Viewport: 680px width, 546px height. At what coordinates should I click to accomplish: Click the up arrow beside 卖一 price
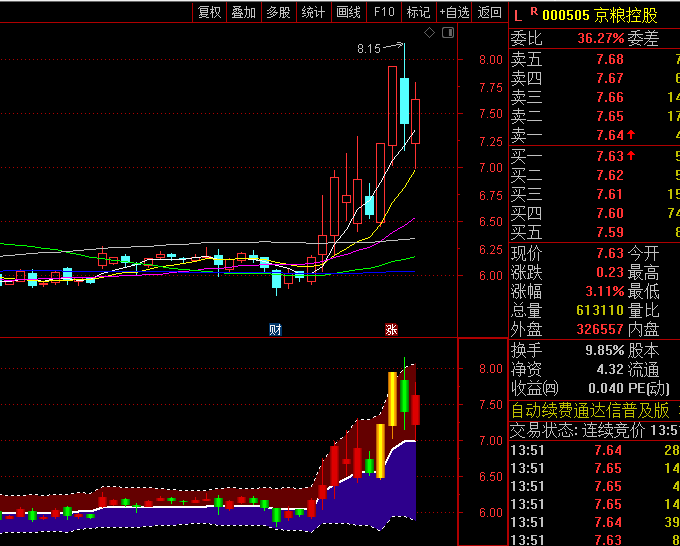pyautogui.click(x=631, y=135)
